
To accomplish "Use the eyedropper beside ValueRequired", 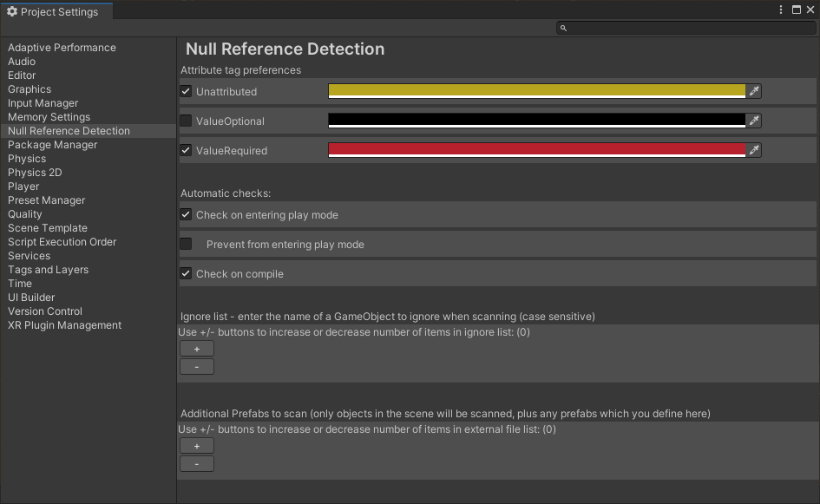I will pyautogui.click(x=754, y=150).
